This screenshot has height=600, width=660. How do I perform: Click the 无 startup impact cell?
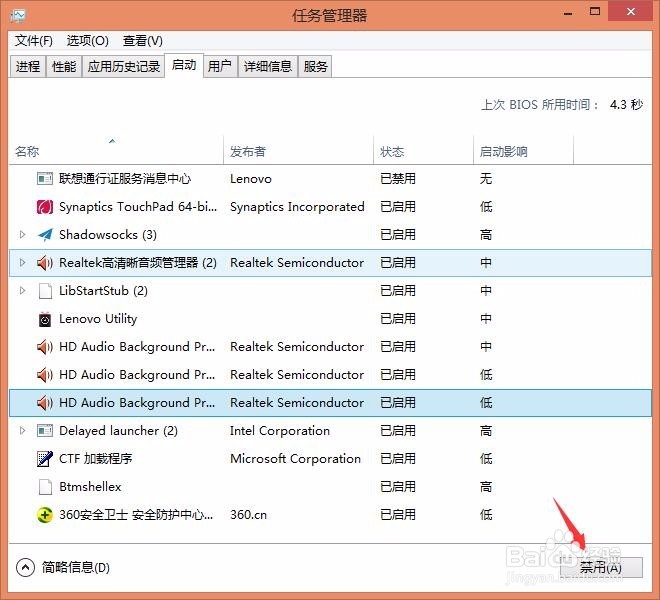tap(486, 179)
